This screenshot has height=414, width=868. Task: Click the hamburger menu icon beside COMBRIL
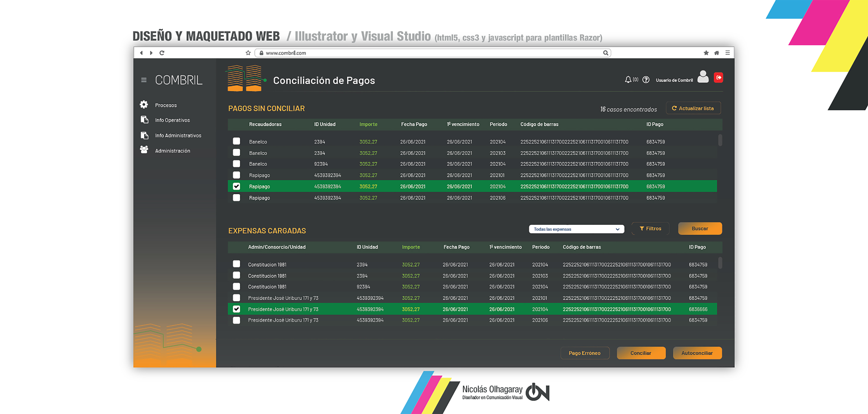[143, 80]
